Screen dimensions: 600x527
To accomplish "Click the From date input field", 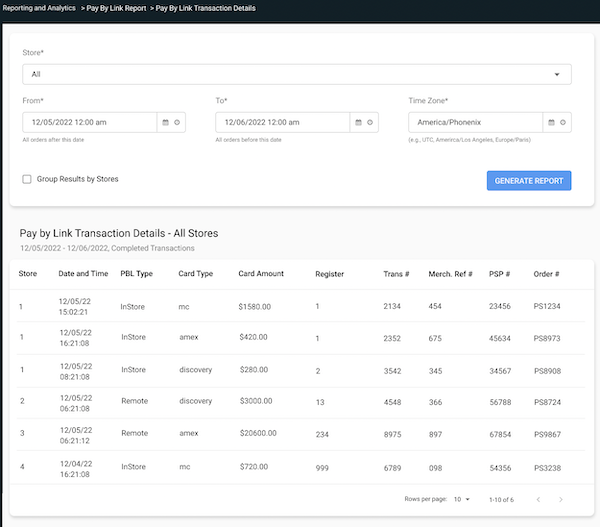I will [90, 122].
